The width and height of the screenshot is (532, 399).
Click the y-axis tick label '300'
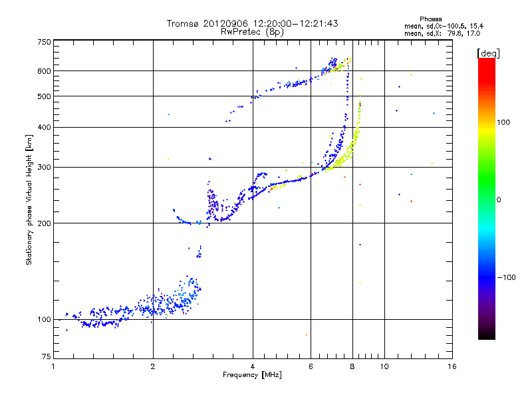(x=44, y=167)
